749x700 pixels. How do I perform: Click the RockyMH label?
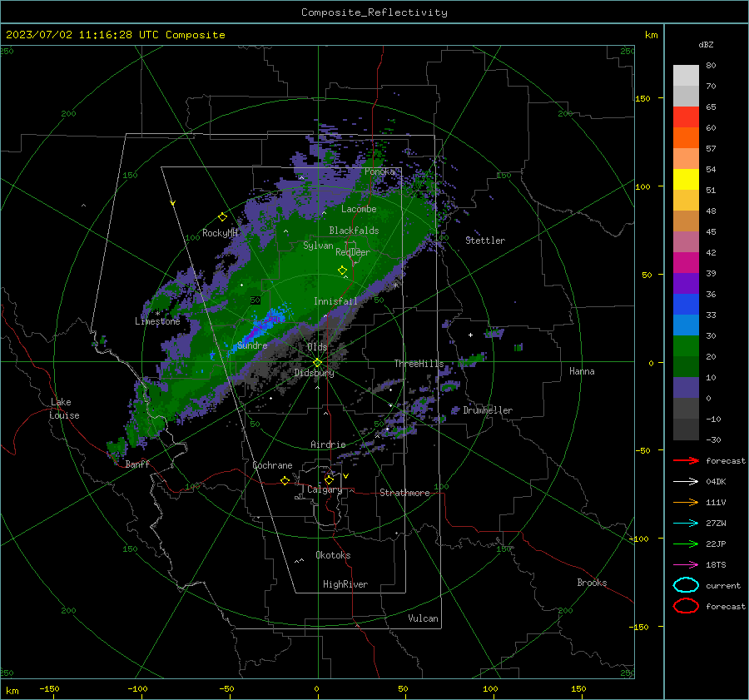click(221, 233)
